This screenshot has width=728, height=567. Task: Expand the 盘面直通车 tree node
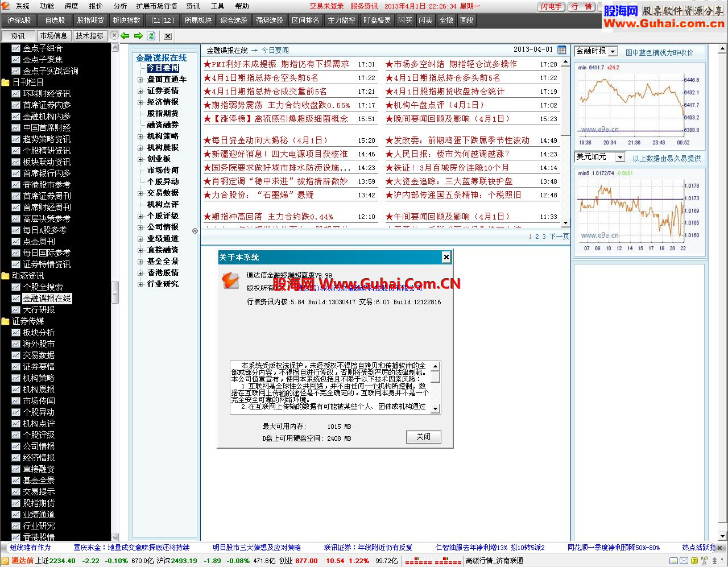coord(140,80)
